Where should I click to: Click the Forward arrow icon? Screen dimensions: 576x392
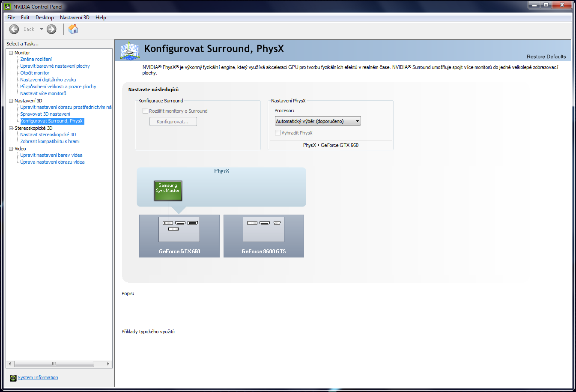click(x=51, y=29)
